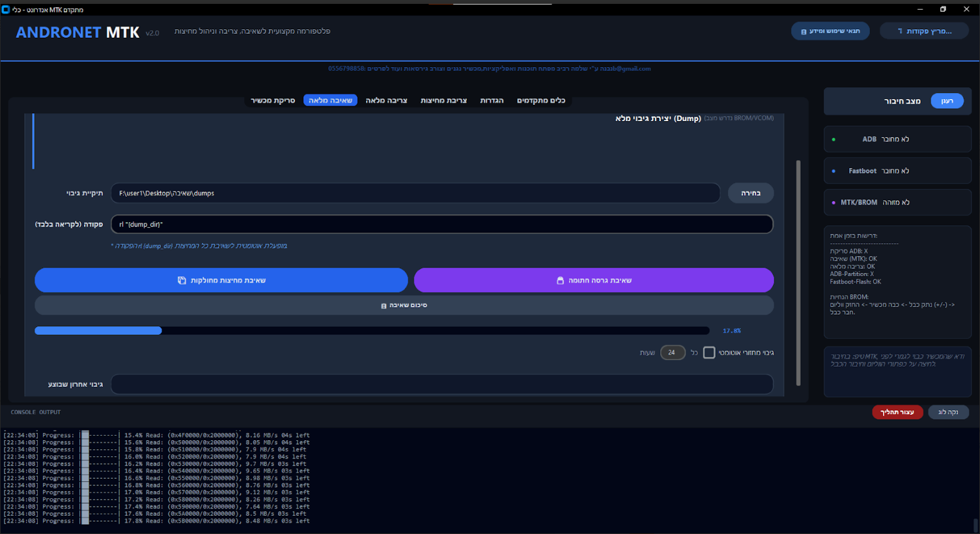Viewport: 980px width, 534px height.
Task: Click the icon on the תמריץ פקודות button
Action: click(901, 31)
